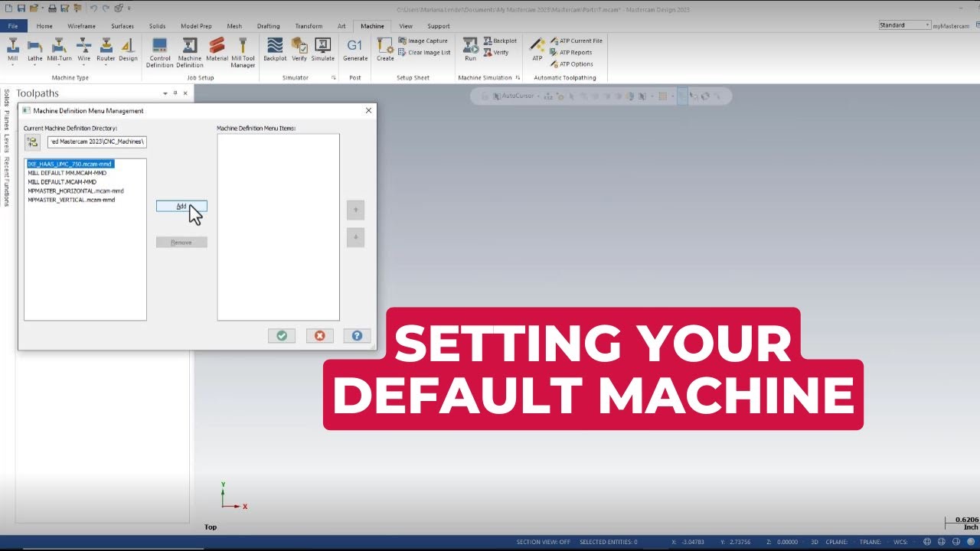
Task: Launch Backplot in the Simulator group
Action: tap(275, 49)
